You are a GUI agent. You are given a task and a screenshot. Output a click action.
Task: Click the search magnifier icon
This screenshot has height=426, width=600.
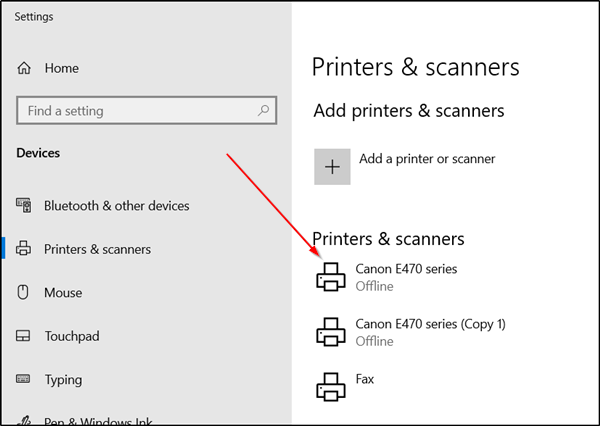264,110
